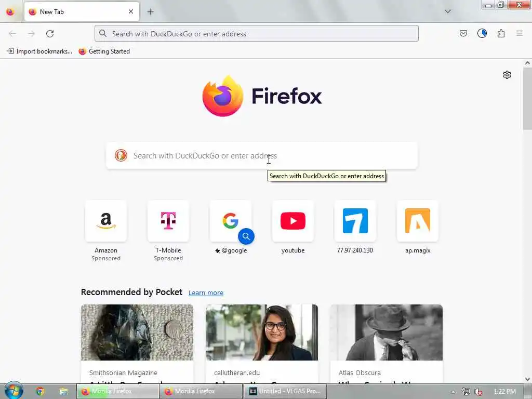This screenshot has height=399, width=532.
Task: Click the network tray icon
Action: pyautogui.click(x=466, y=392)
